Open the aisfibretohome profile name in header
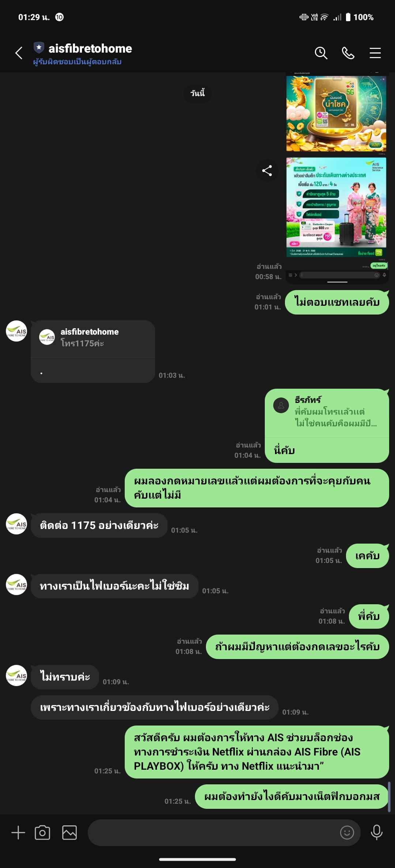The height and width of the screenshot is (868, 395). (90, 48)
